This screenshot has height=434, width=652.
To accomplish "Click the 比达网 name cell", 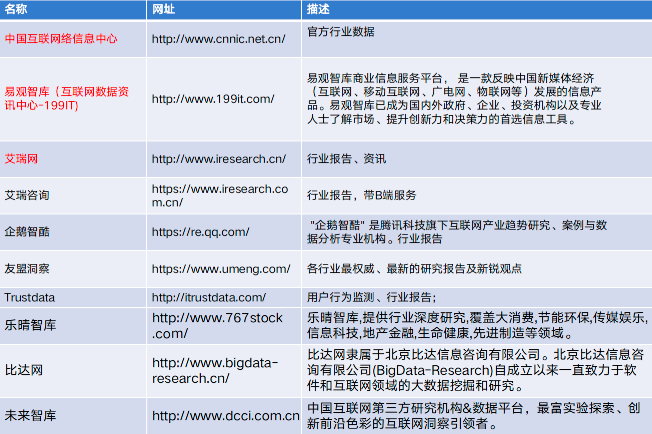I will coord(24,369).
